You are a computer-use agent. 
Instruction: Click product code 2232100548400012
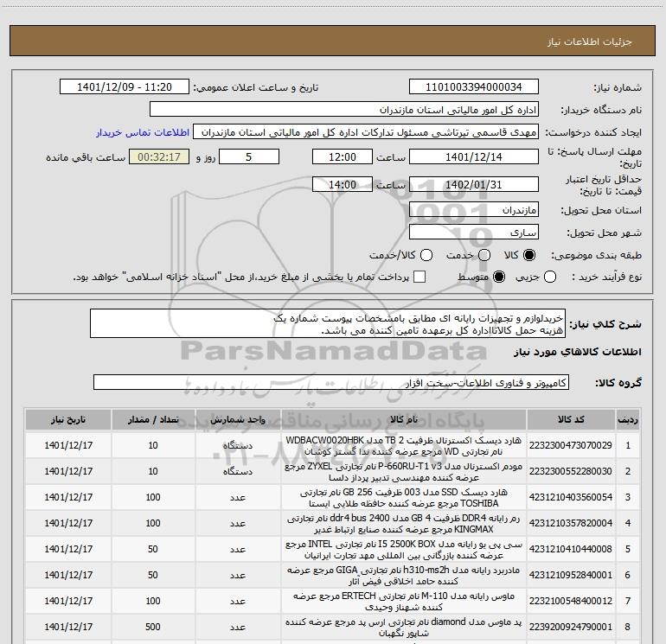click(571, 601)
